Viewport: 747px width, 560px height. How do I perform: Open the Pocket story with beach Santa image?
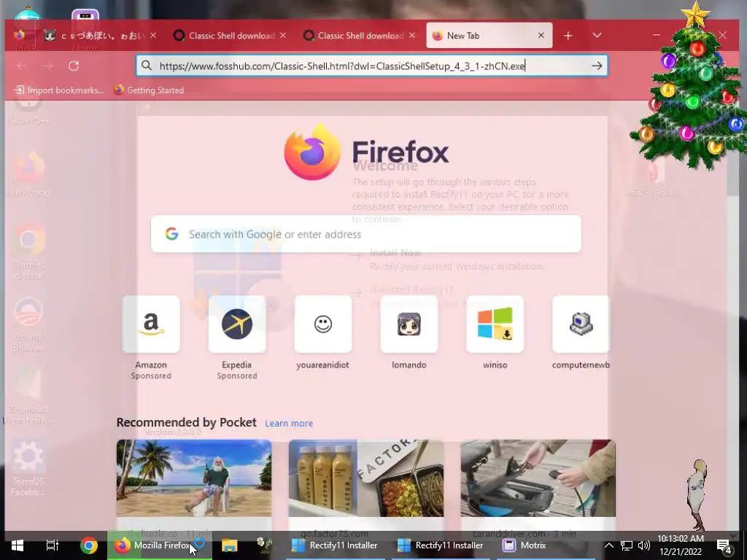[x=194, y=478]
